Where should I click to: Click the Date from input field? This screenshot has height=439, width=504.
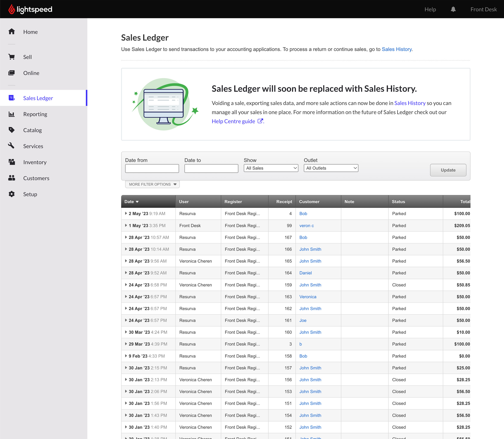(152, 169)
